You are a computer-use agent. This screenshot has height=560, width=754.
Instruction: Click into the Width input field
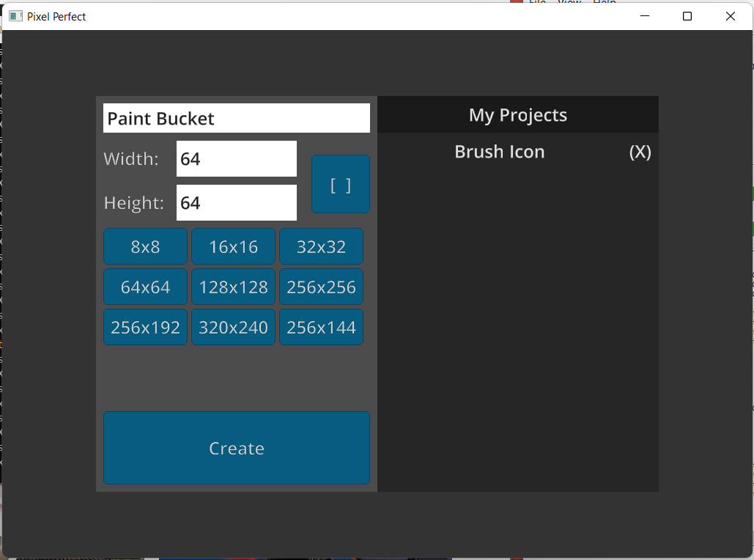coord(237,159)
